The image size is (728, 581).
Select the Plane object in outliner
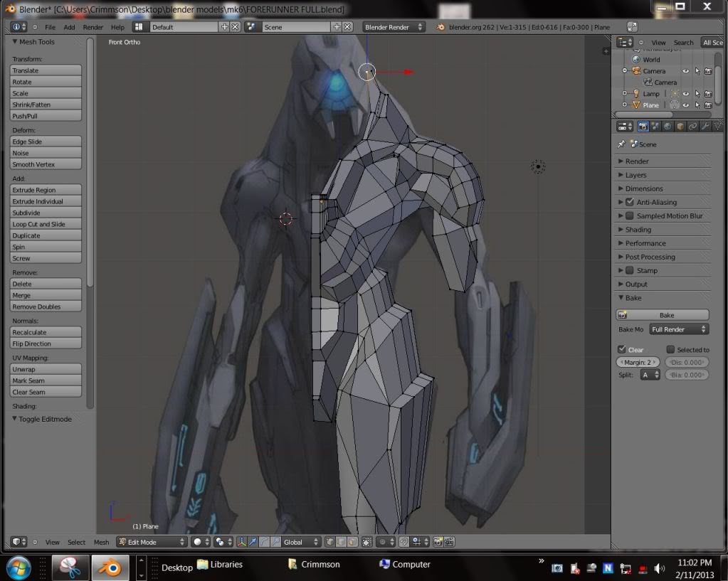click(x=650, y=105)
